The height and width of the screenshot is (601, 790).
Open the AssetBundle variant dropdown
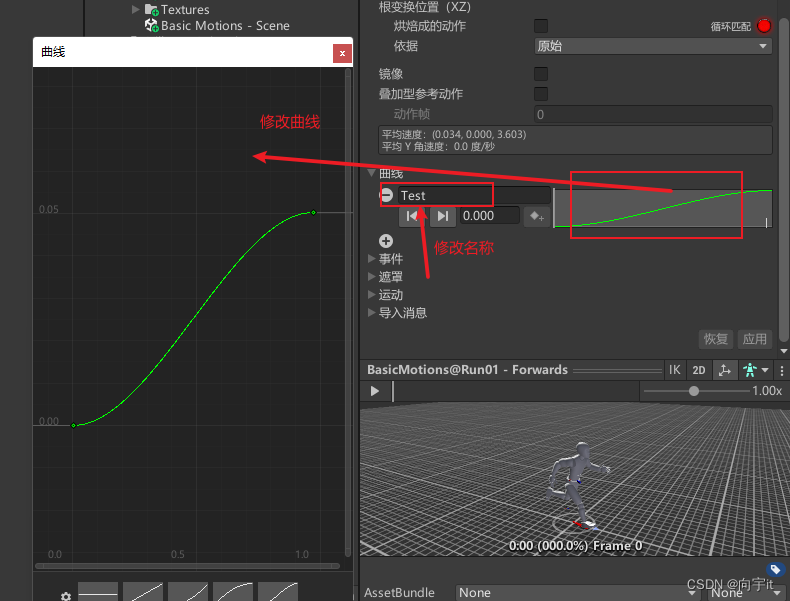(747, 592)
